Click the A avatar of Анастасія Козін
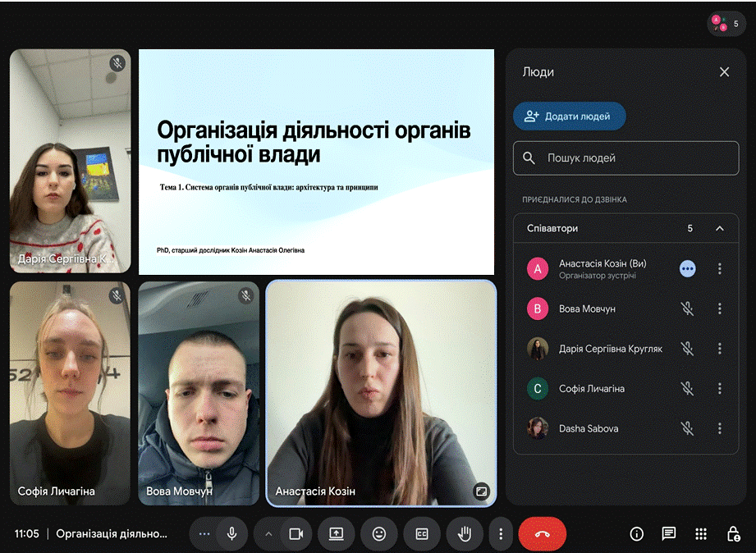 tap(538, 268)
